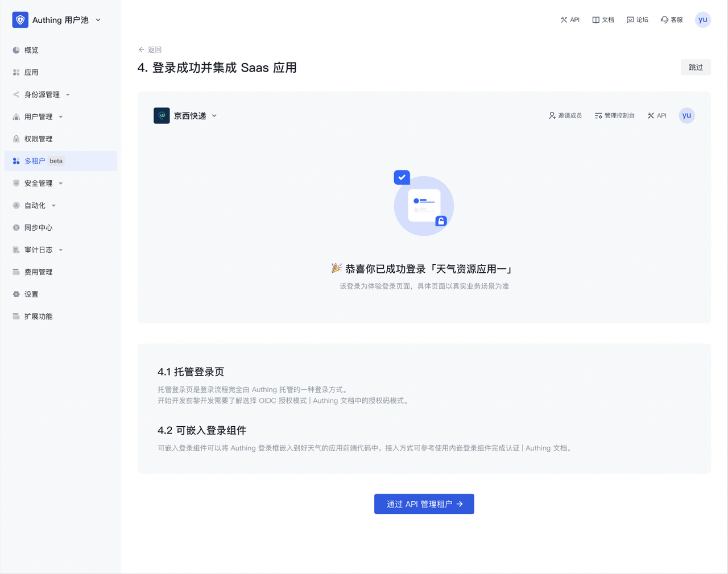Click the top-right yu user avatar
Viewport: 728px width, 574px height.
702,20
